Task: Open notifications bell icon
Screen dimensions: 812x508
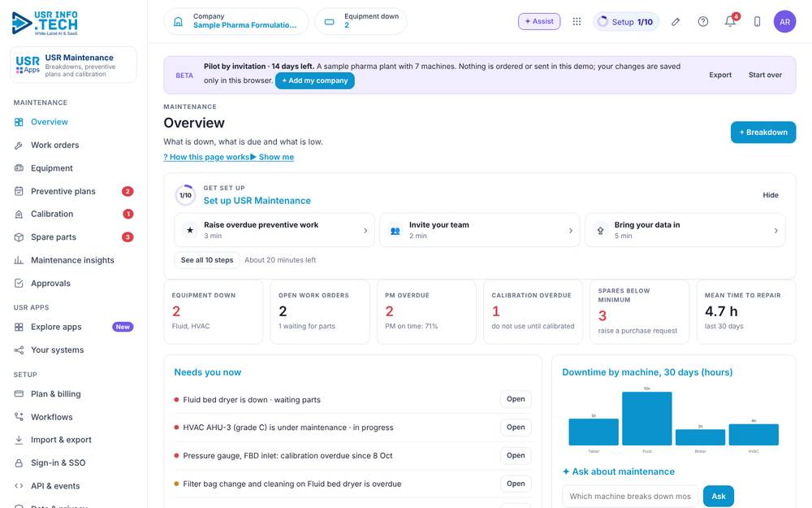Action: (730, 21)
